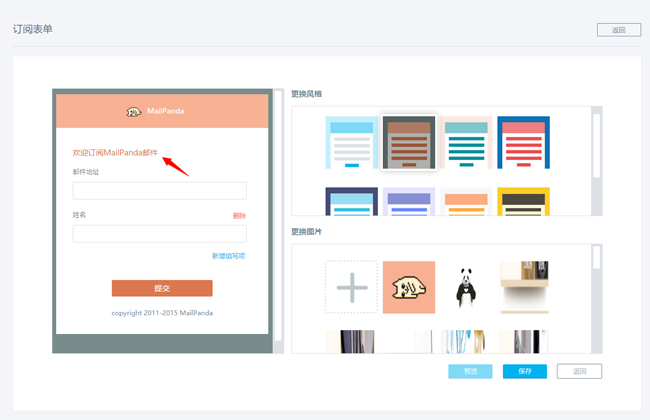The image size is (650, 420).
Task: Focus the 邮件地址 input field
Action: [x=160, y=191]
